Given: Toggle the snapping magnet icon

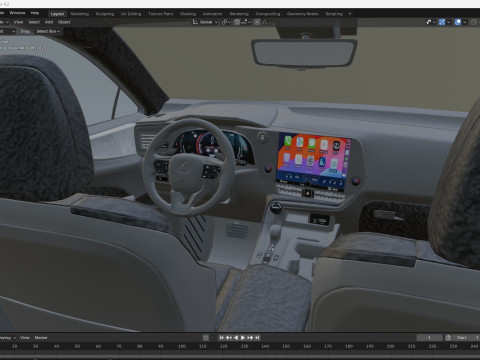Looking at the screenshot, I should pos(237,22).
